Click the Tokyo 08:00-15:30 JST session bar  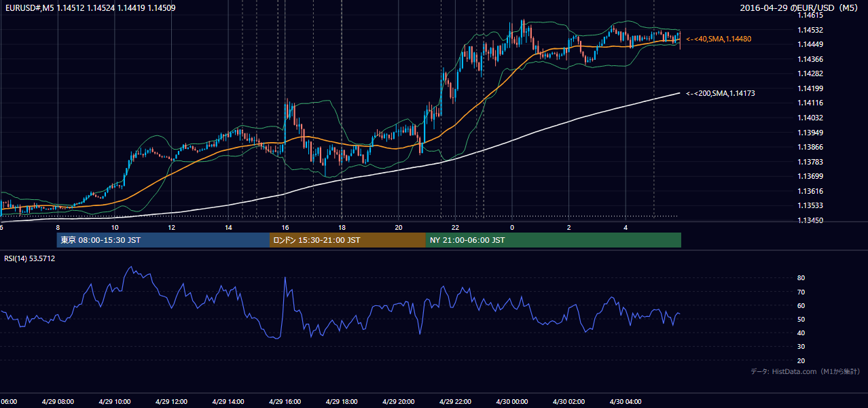point(163,240)
